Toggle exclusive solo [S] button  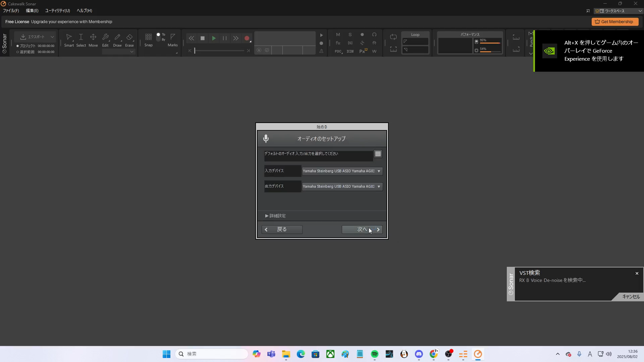point(350,43)
